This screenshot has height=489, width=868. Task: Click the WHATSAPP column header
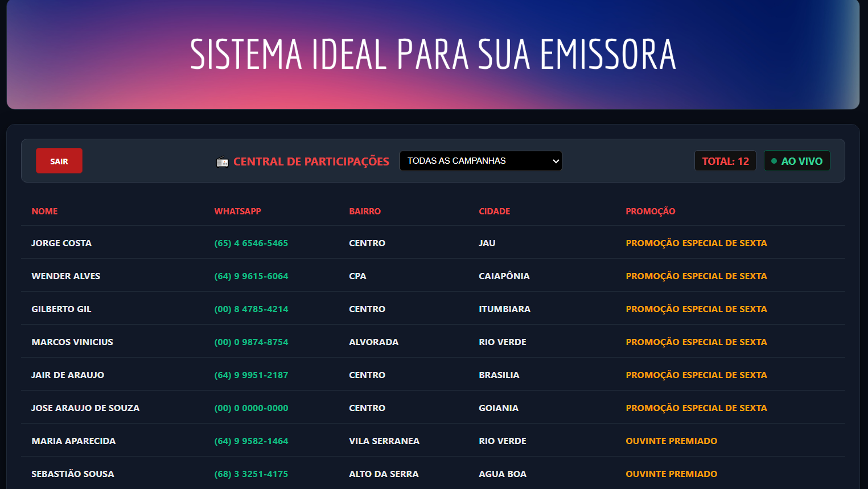click(x=237, y=211)
